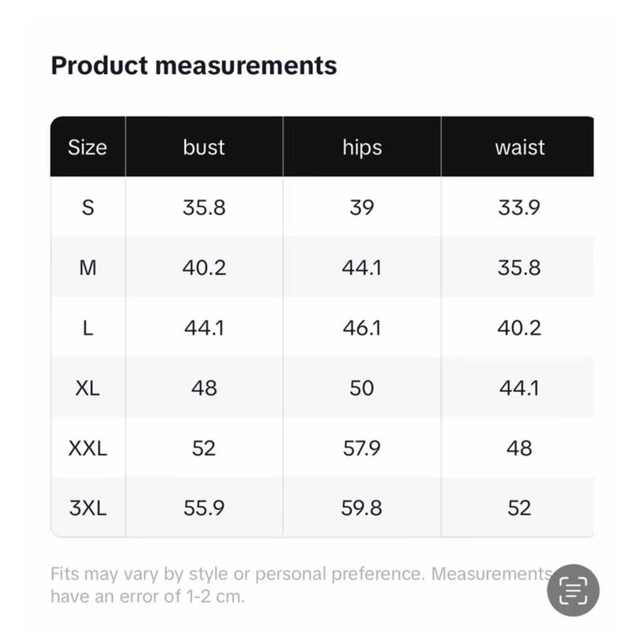The height and width of the screenshot is (644, 644).
Task: Tap the text scan icon button
Action: coord(573,590)
